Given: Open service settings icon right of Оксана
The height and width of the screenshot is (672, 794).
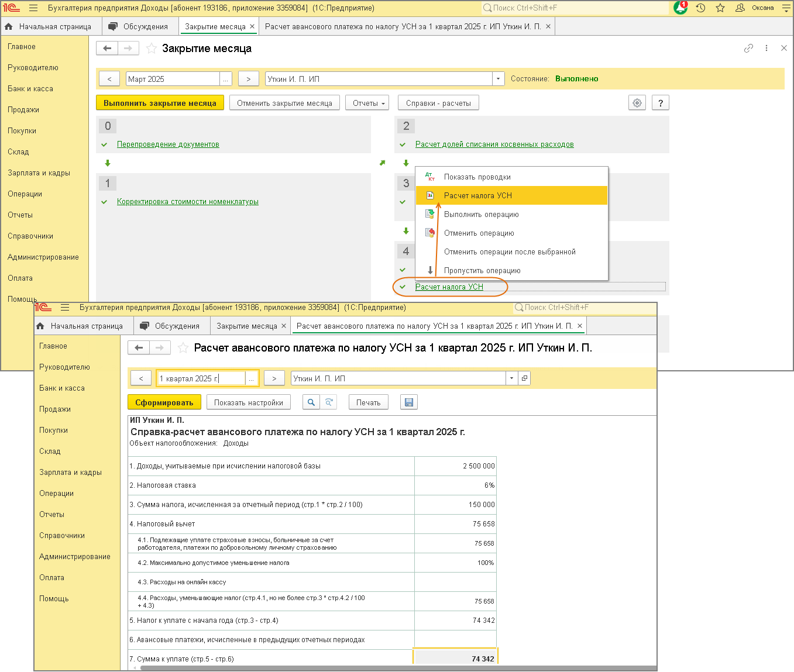Looking at the screenshot, I should coord(786,8).
